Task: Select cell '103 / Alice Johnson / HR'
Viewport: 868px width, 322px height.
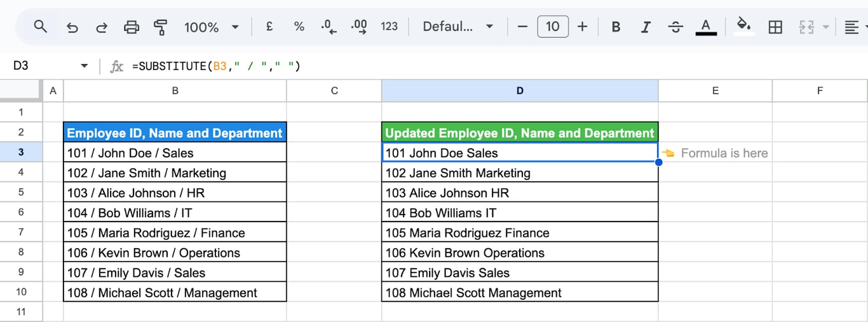Action: coord(175,192)
